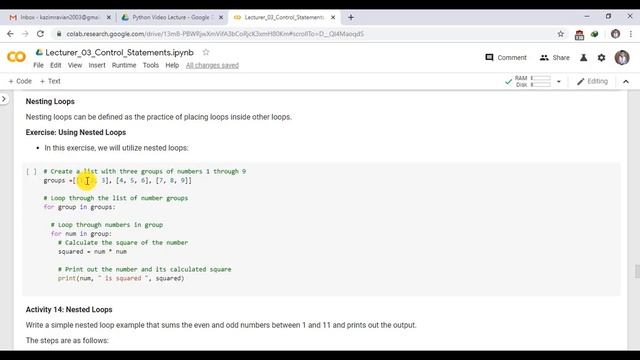This screenshot has height=360, width=640.
Task: Click the Gmail tab favicon
Action: [13, 17]
